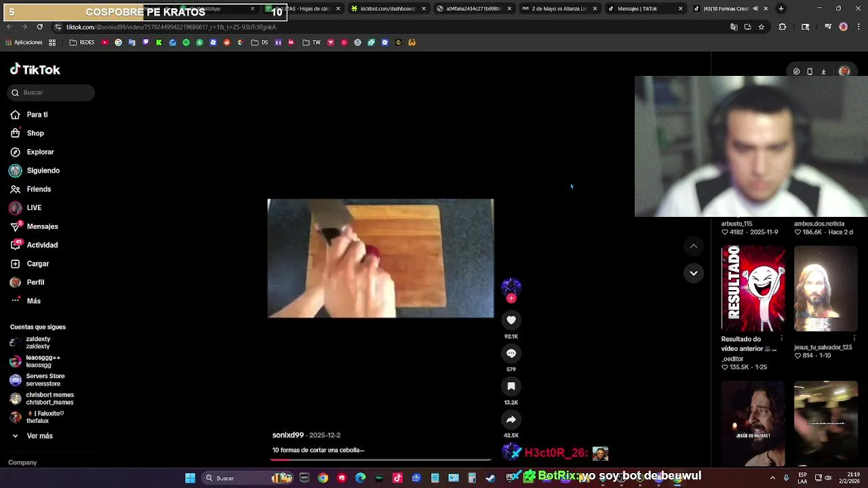This screenshot has height=488, width=868.
Task: Save video with the bookmark icon
Action: (x=511, y=386)
